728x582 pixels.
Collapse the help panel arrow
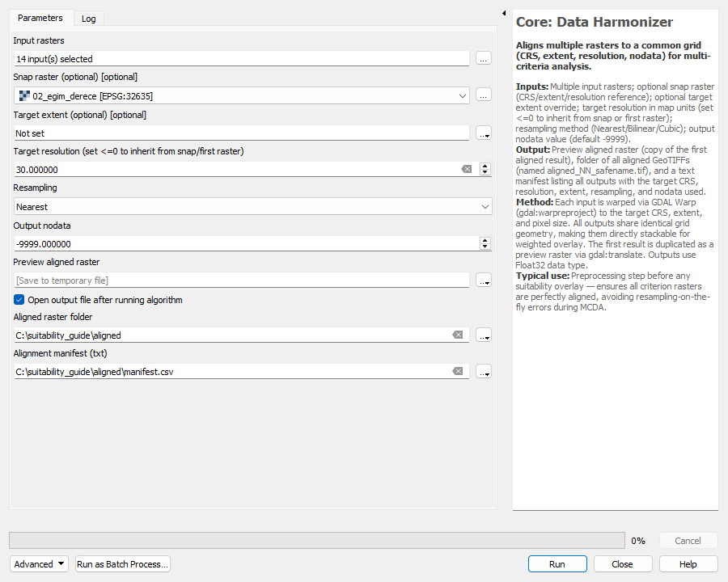[x=504, y=13]
